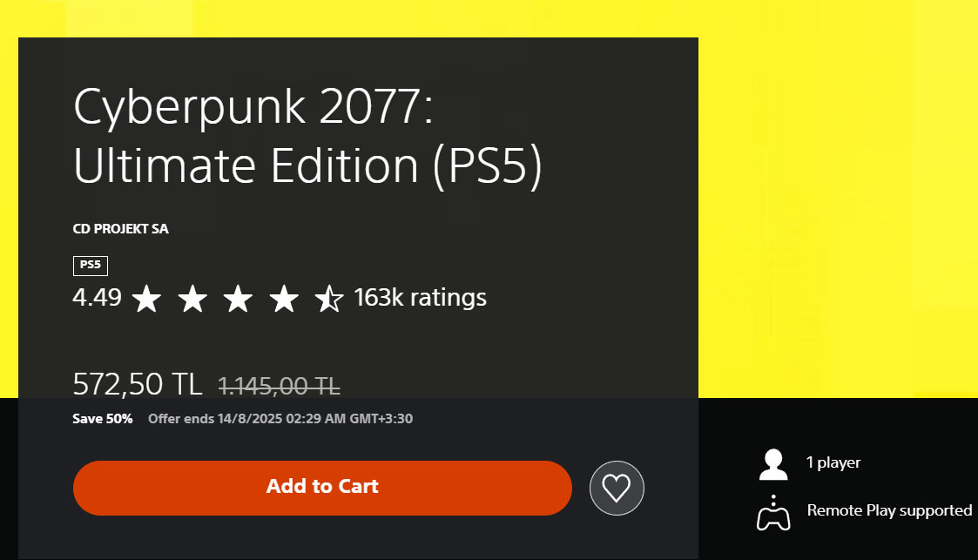Screen dimensions: 978x560
Task: Click the discounted 572,50 TL price
Action: tap(138, 384)
